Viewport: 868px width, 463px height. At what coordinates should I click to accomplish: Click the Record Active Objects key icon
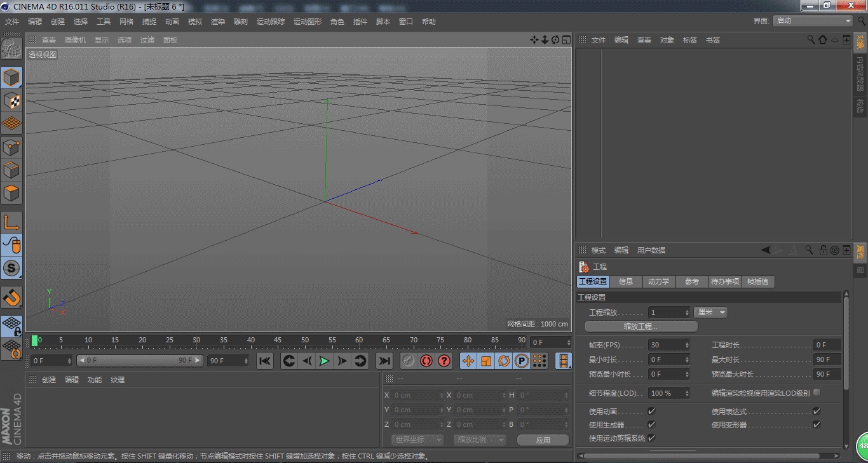(x=409, y=361)
